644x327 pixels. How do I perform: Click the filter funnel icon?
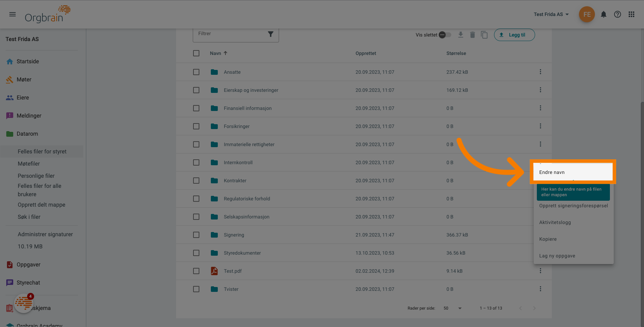click(271, 34)
